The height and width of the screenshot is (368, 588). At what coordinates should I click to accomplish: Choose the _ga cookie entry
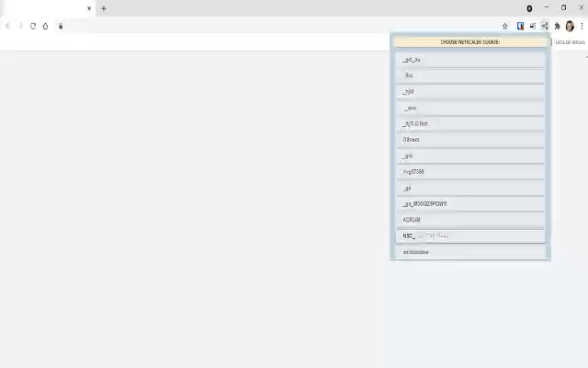(x=470, y=188)
